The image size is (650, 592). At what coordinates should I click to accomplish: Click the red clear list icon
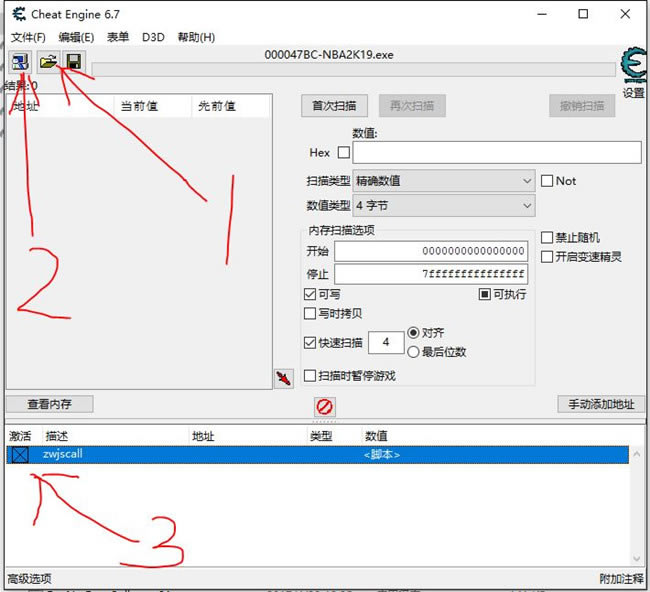point(325,406)
